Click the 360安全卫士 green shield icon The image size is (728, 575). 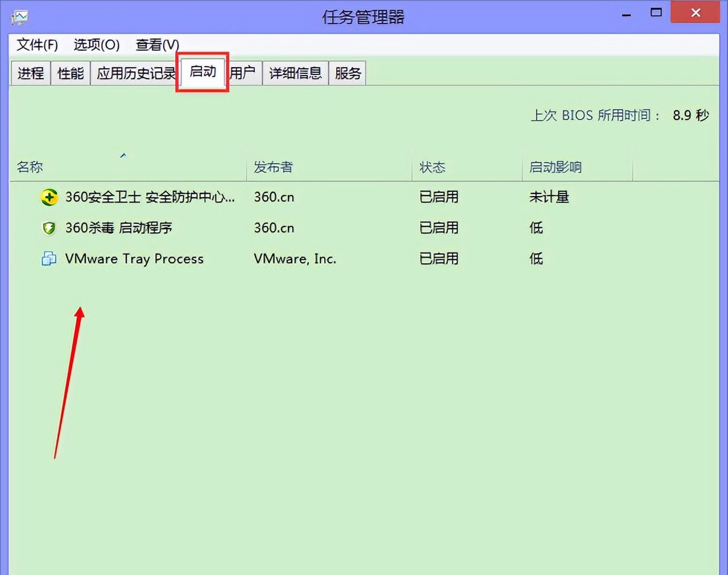coord(49,197)
